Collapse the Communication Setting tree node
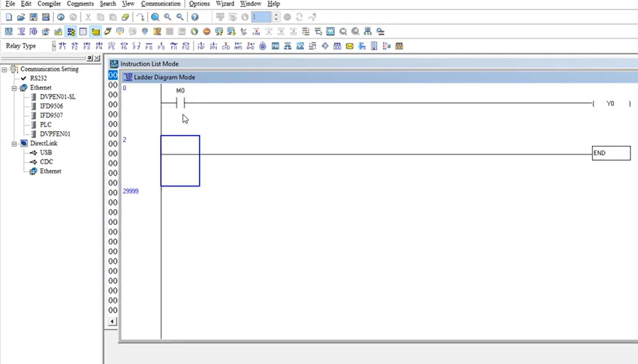Image resolution: width=638 pixels, height=364 pixels. coord(5,69)
